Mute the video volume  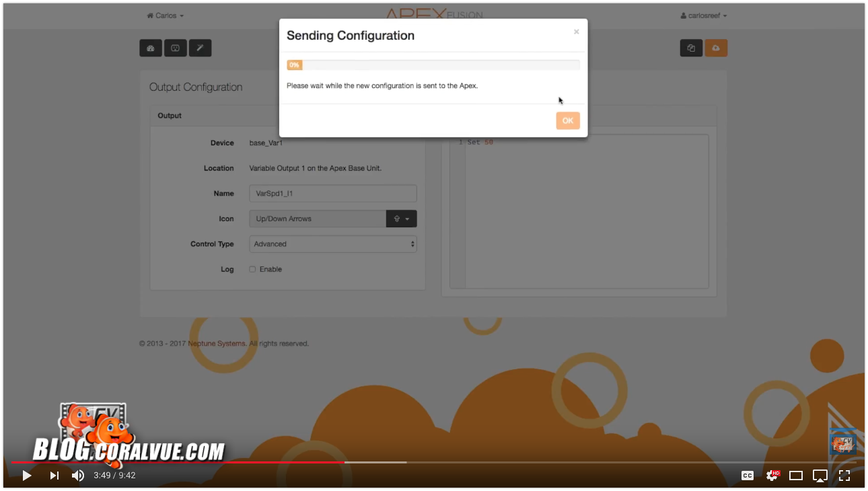pos(78,476)
